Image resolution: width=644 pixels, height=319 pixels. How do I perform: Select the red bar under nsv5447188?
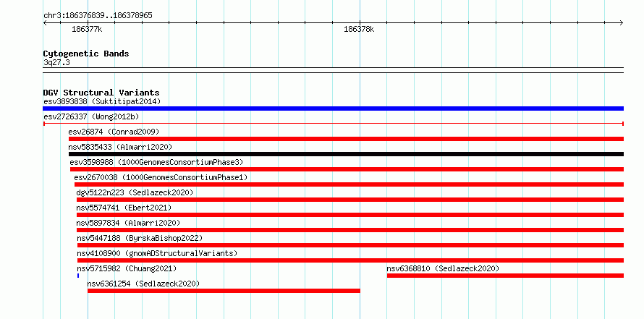point(350,245)
